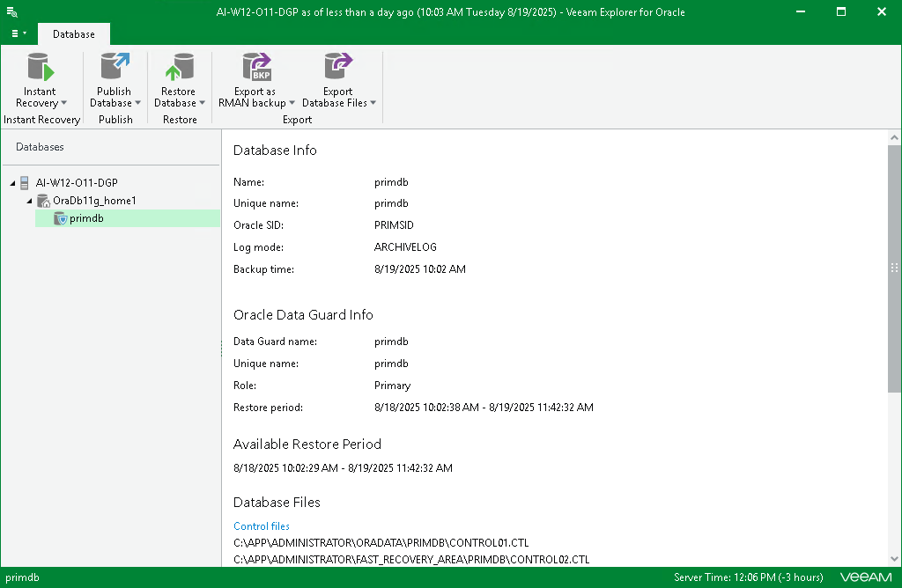The image size is (902, 588).
Task: Click the Server Time status bar entry
Action: (x=749, y=577)
